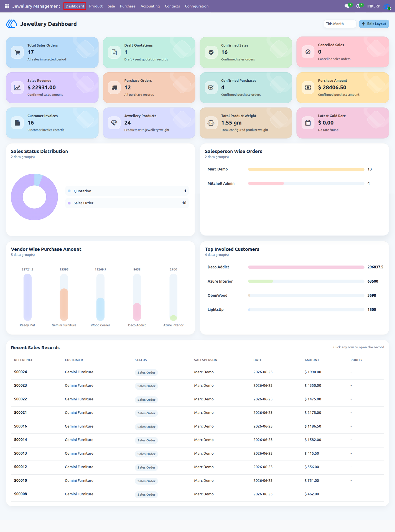This screenshot has height=532, width=395.
Task: Click the Confirmed Sales checkmark icon
Action: [211, 52]
